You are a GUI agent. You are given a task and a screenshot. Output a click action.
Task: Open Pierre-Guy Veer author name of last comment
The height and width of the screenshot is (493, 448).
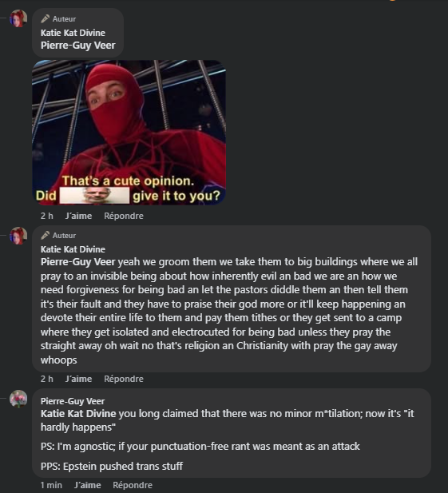pos(73,401)
